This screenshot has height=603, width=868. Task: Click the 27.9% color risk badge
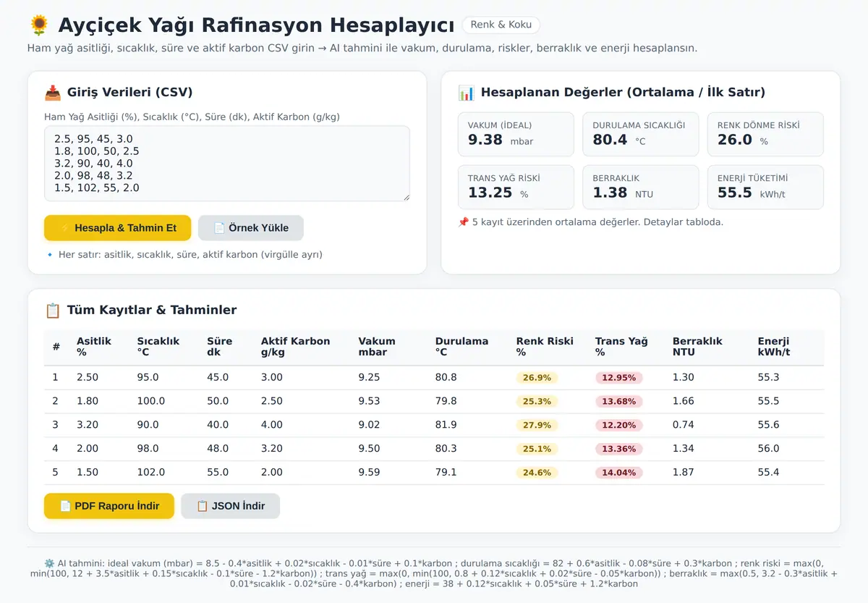[537, 426]
